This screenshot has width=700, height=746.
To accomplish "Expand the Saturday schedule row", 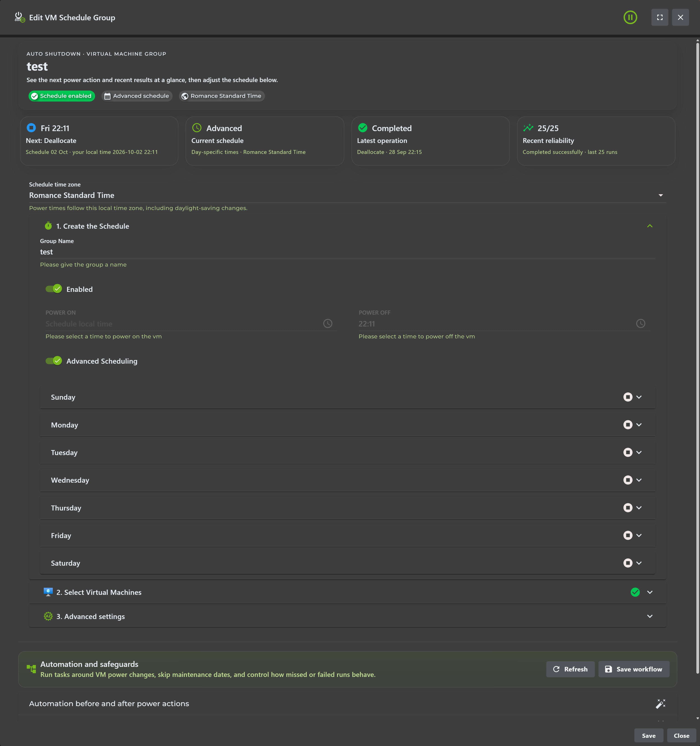I will (639, 563).
